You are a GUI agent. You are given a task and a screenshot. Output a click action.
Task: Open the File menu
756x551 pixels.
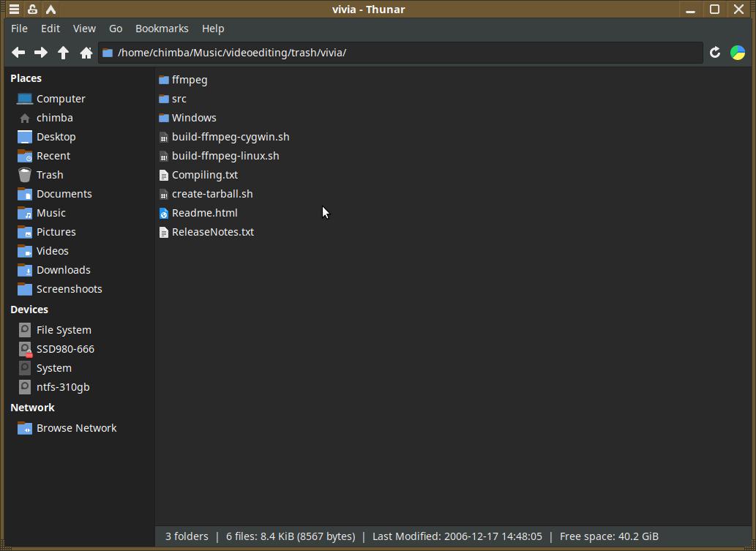point(20,29)
